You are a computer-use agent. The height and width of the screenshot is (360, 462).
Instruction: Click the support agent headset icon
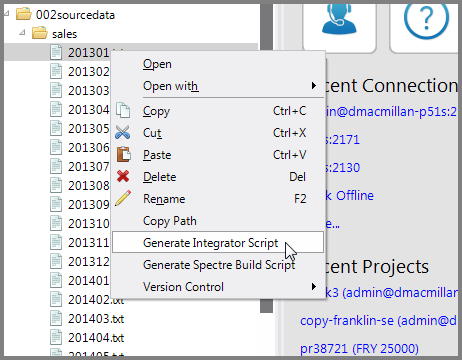[x=339, y=18]
